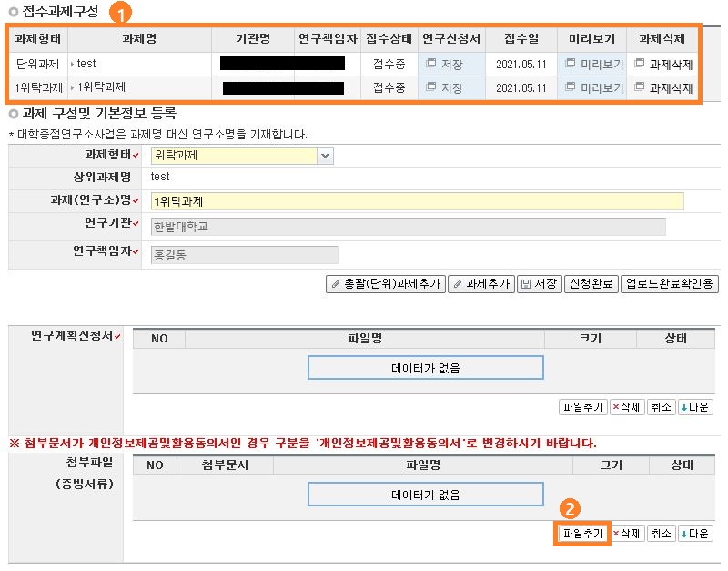728x571 pixels.
Task: Click 다운 in 연구계획신청서 section
Action: click(695, 407)
